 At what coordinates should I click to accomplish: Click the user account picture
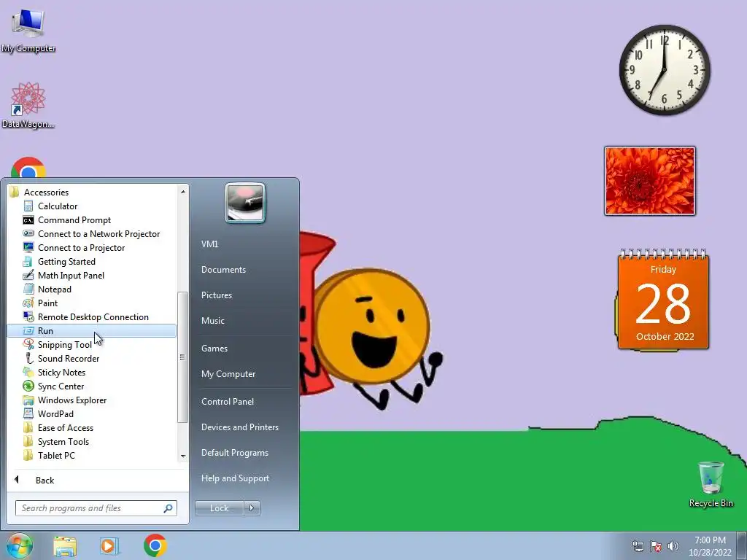coord(245,203)
